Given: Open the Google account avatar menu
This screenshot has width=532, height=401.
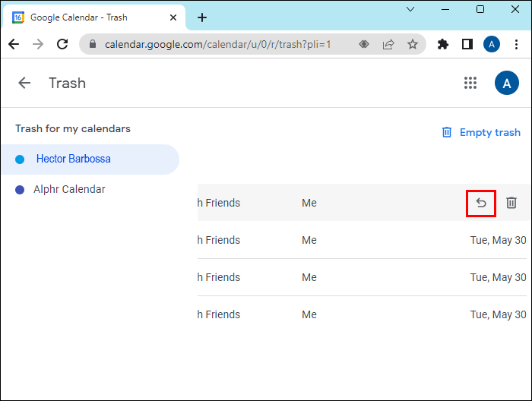Looking at the screenshot, I should click(x=506, y=83).
